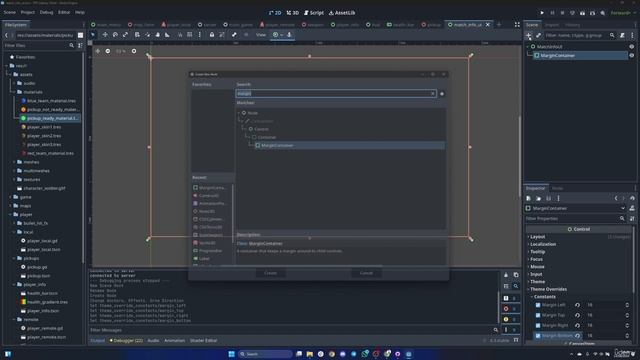
Task: Expand the Mouse section in Inspector
Action: (x=537, y=267)
